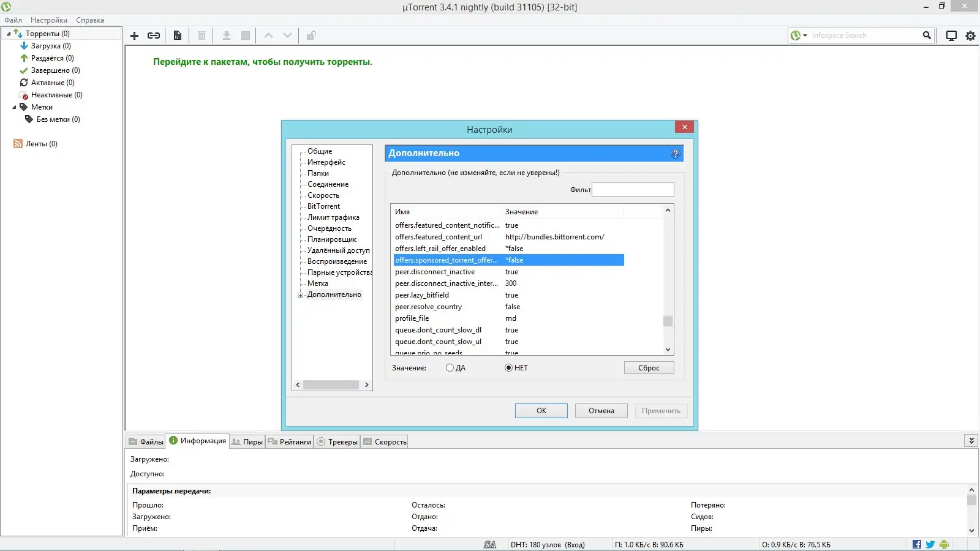Screen dimensions: 980x551
Task: Click the green bundles promo link
Action: pyautogui.click(x=263, y=62)
